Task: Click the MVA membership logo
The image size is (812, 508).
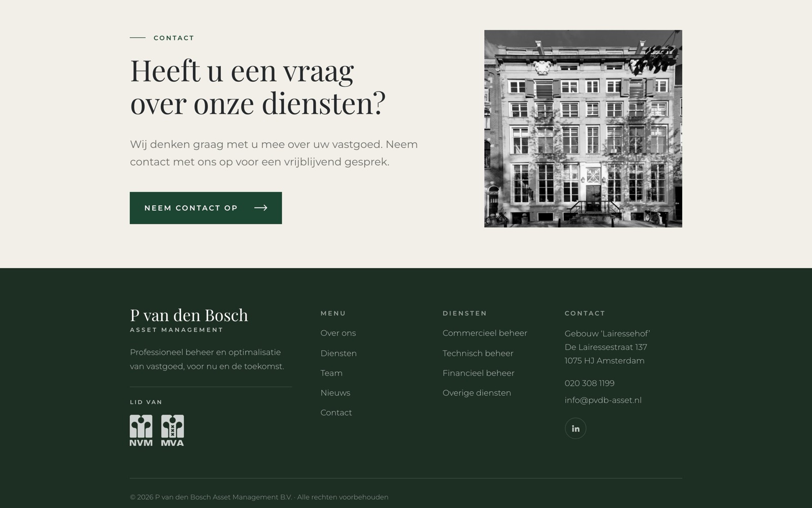Action: 173,430
